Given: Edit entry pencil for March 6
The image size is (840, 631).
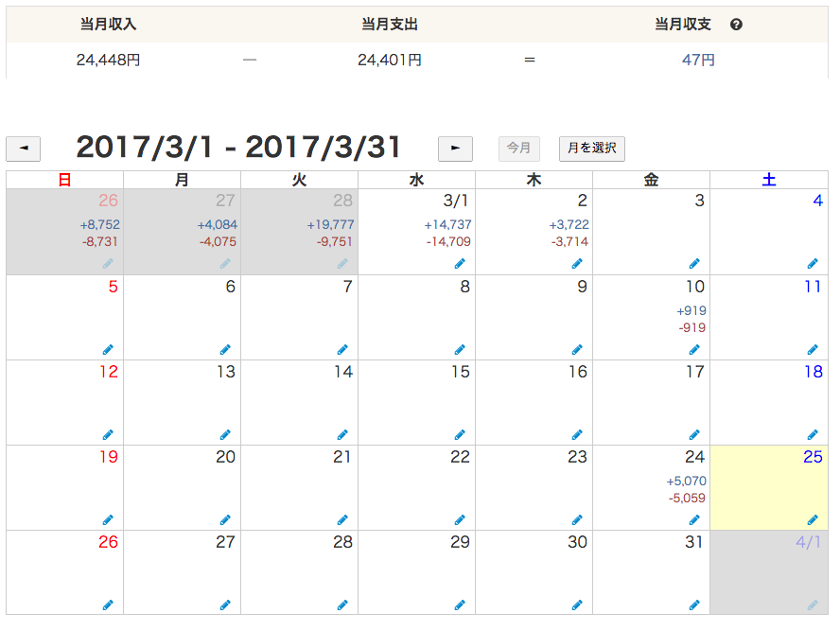Looking at the screenshot, I should pos(225,350).
